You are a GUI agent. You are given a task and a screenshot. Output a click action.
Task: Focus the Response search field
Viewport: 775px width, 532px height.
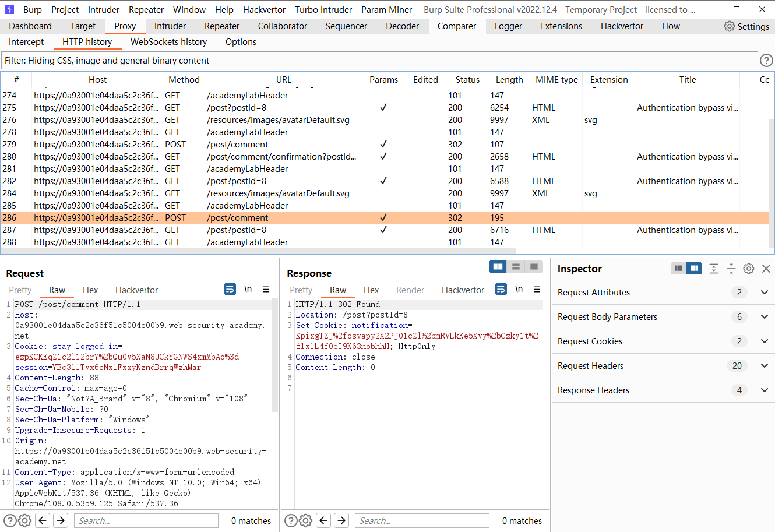click(x=422, y=520)
